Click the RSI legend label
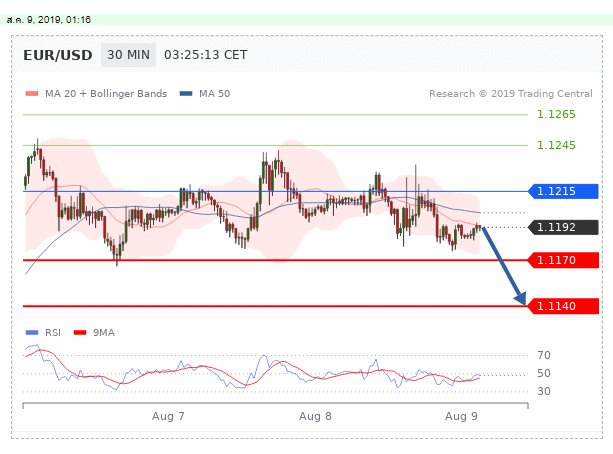The image size is (613, 454). (53, 333)
